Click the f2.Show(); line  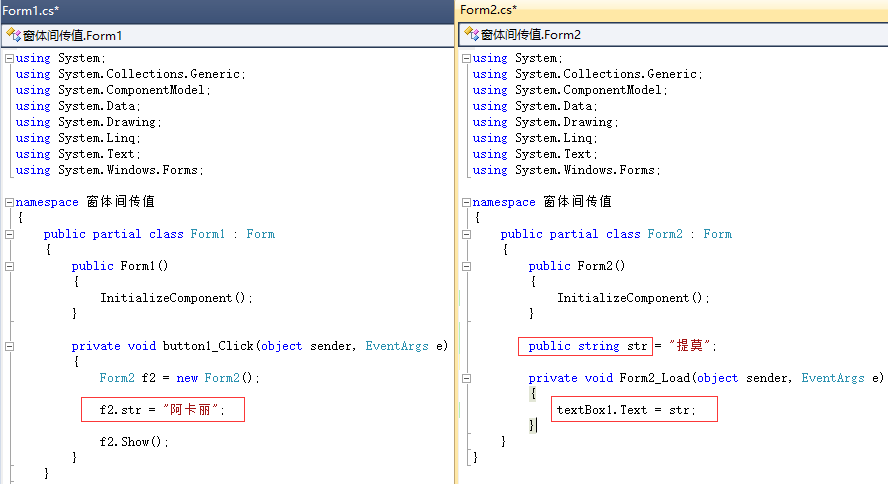134,442
